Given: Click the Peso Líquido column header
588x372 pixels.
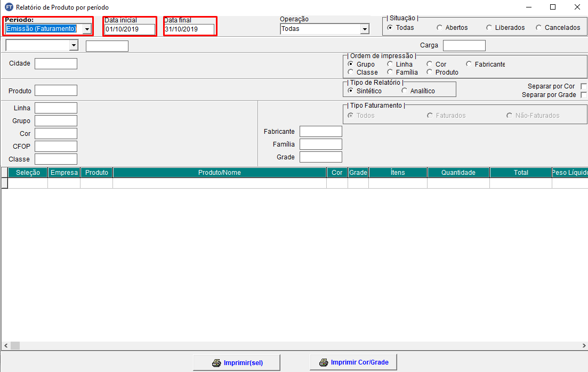Looking at the screenshot, I should [570, 173].
